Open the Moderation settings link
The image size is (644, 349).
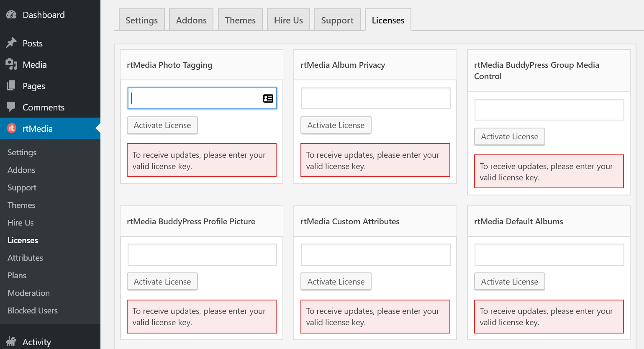click(28, 293)
